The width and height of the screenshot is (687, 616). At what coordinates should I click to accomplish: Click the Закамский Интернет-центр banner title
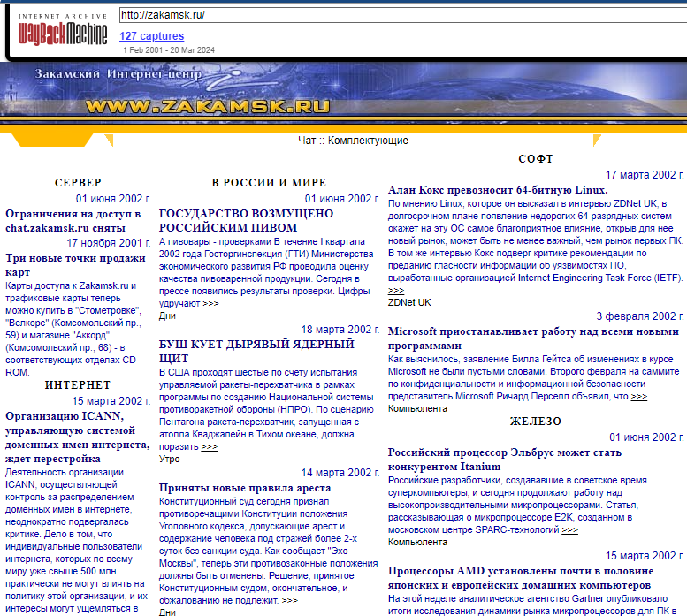tap(118, 74)
